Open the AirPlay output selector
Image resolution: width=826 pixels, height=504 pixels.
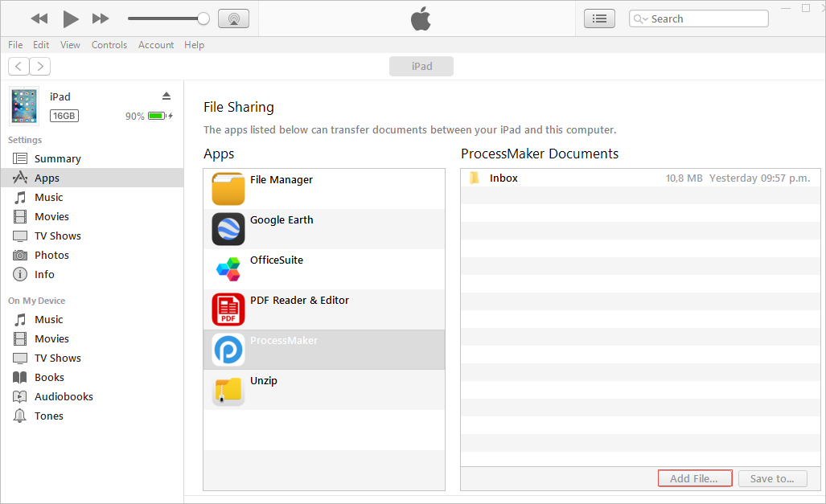pos(233,18)
